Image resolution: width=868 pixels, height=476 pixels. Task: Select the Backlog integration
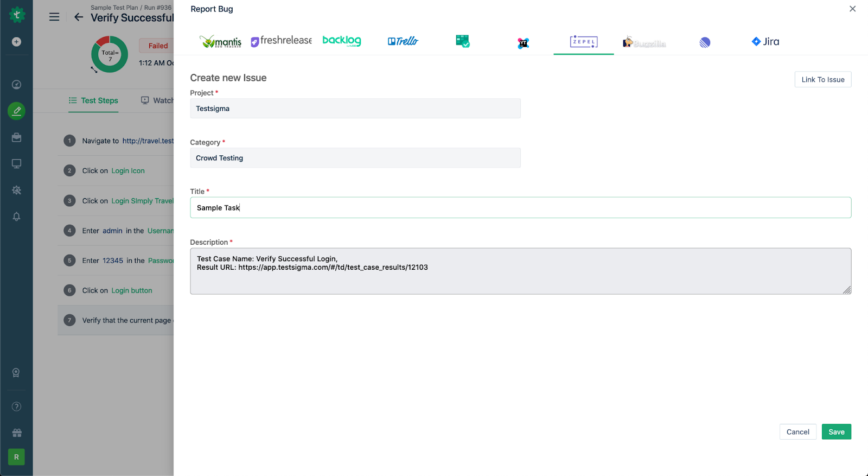pos(342,41)
